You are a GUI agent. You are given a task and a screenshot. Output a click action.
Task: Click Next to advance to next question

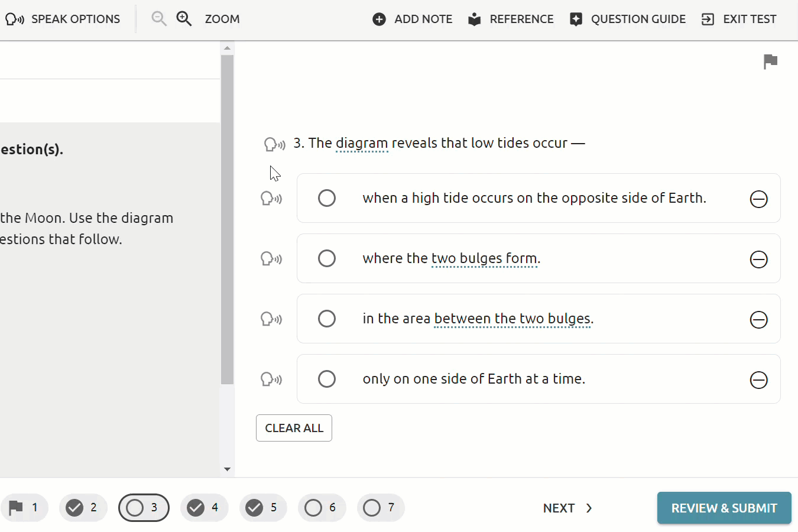tap(567, 508)
